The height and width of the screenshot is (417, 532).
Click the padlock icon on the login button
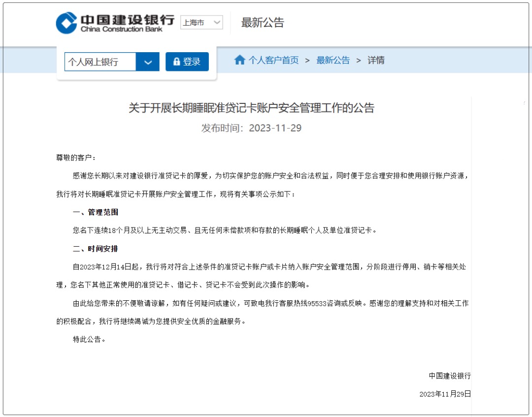click(x=177, y=61)
